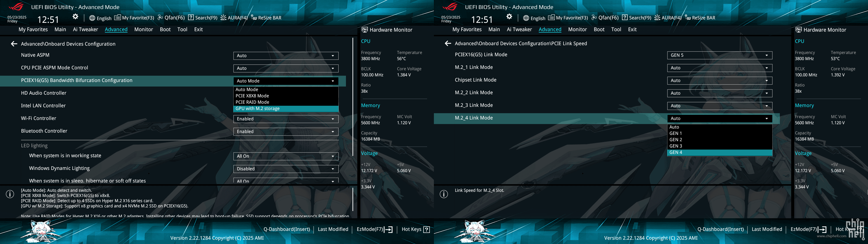The image size is (868, 244).
Task: Click Hot Keys question mark in left window
Action: pyautogui.click(x=427, y=230)
